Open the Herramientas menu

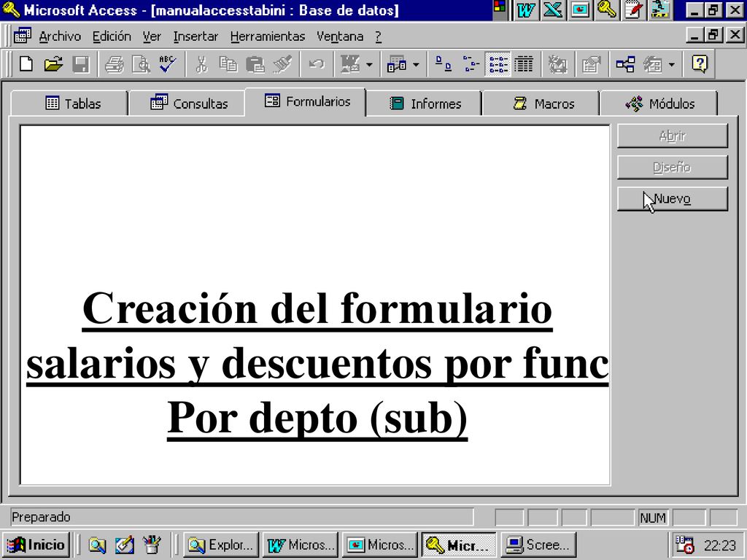tap(267, 36)
